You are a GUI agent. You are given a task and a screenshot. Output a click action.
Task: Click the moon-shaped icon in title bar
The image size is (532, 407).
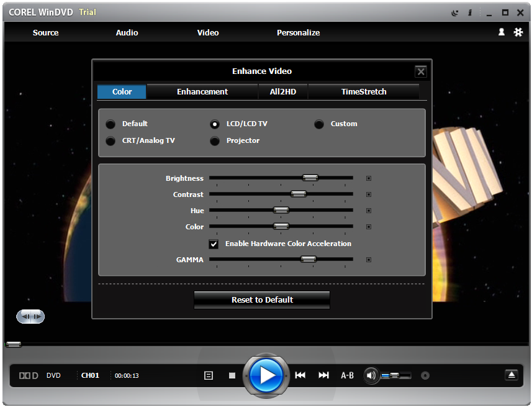(454, 13)
